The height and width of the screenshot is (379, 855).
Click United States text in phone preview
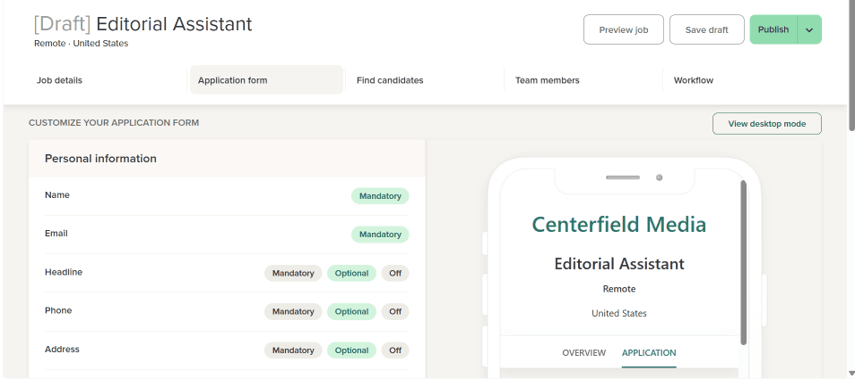(619, 314)
